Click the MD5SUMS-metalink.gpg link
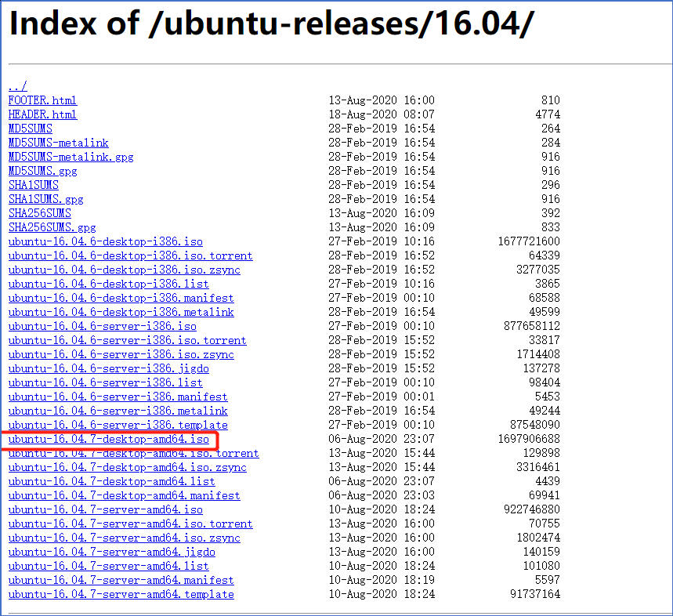 70,156
